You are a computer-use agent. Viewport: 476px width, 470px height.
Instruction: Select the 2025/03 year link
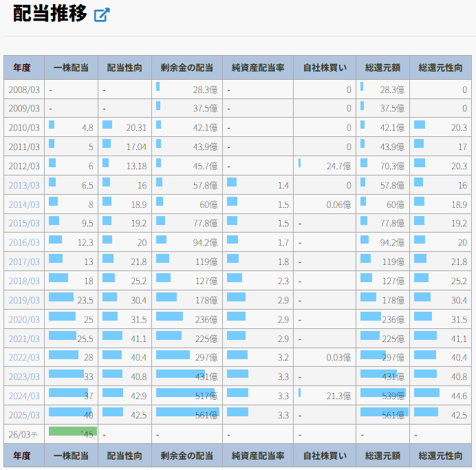click(x=24, y=415)
